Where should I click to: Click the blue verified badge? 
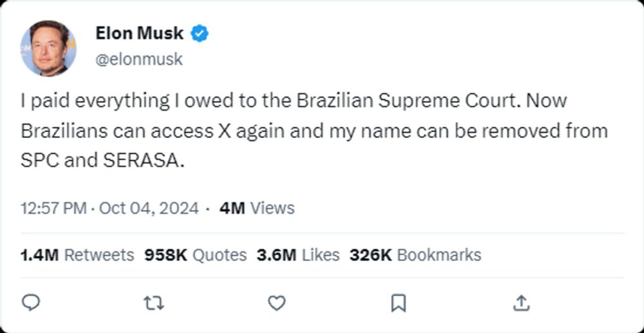coord(201,33)
